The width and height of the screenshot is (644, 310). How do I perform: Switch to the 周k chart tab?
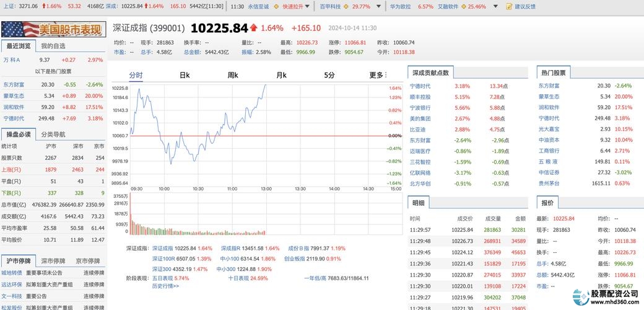pos(233,75)
